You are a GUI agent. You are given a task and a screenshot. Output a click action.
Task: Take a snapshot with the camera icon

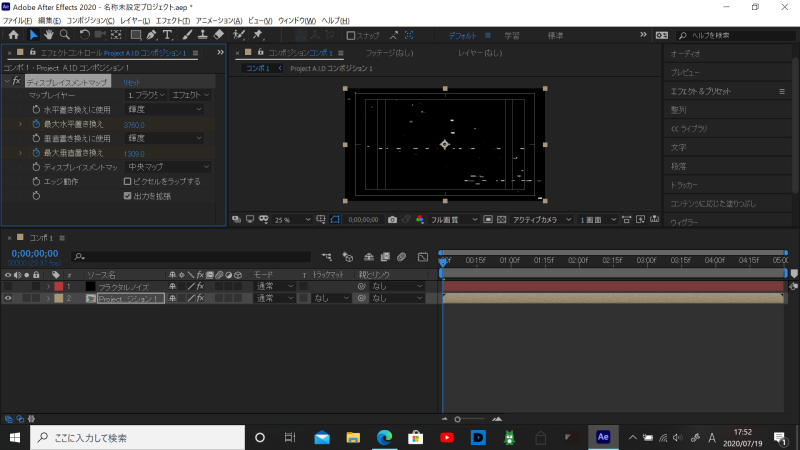coord(392,219)
